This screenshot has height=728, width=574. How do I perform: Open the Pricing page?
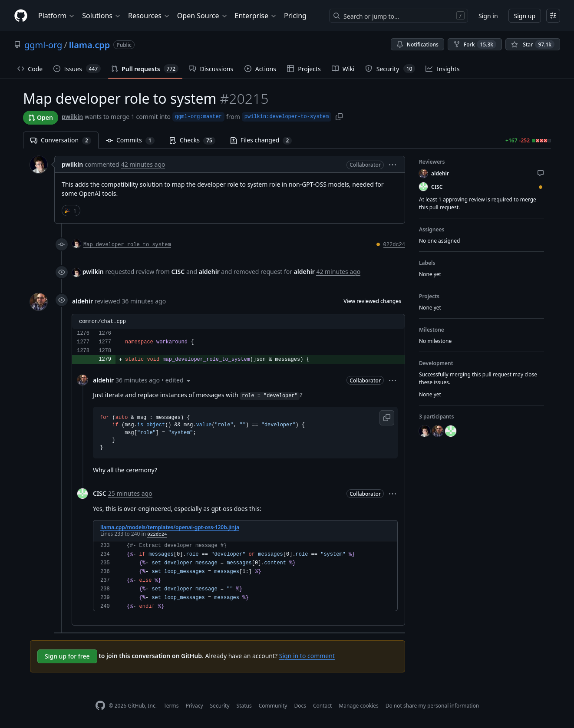[x=295, y=16]
